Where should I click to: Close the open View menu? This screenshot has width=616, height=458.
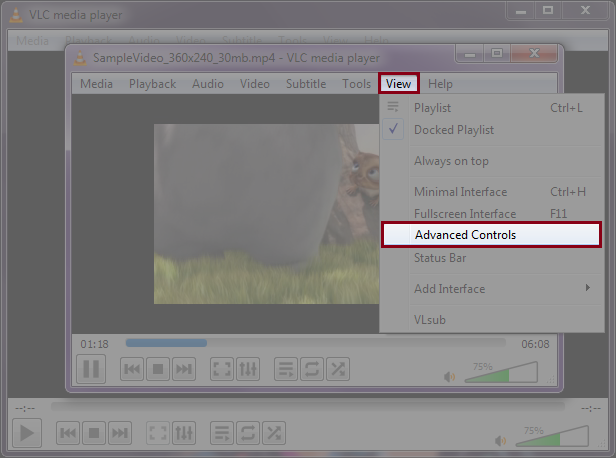tap(399, 83)
